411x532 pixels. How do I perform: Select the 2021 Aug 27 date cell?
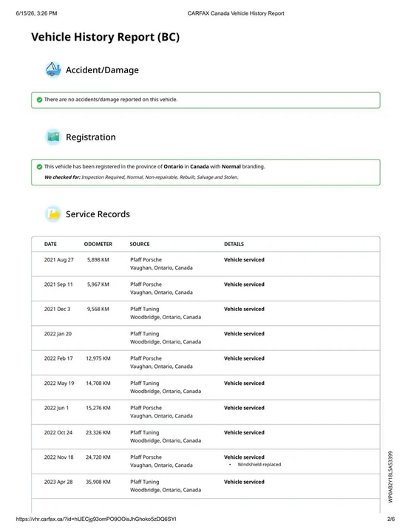click(58, 259)
